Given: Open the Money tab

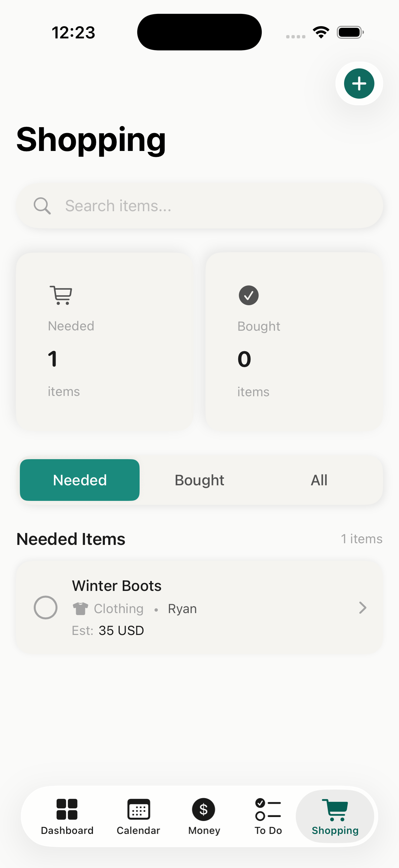Looking at the screenshot, I should pyautogui.click(x=204, y=816).
